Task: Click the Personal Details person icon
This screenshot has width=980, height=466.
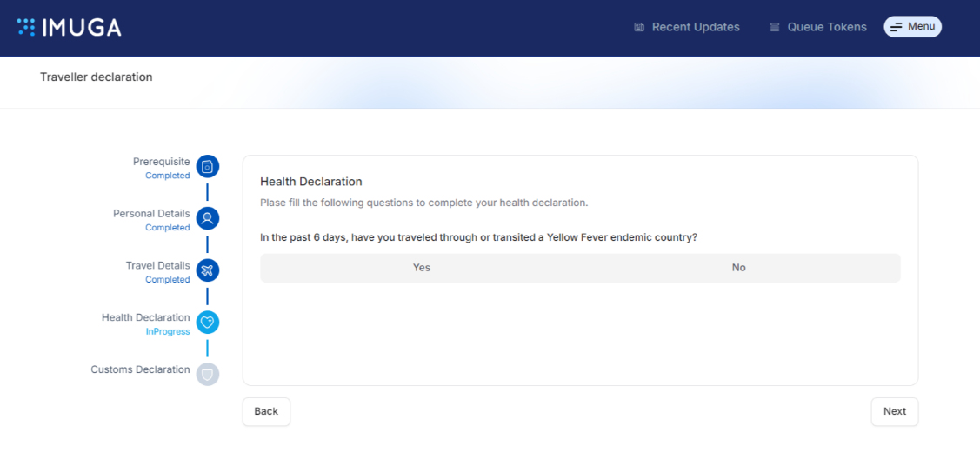Action: [x=207, y=218]
